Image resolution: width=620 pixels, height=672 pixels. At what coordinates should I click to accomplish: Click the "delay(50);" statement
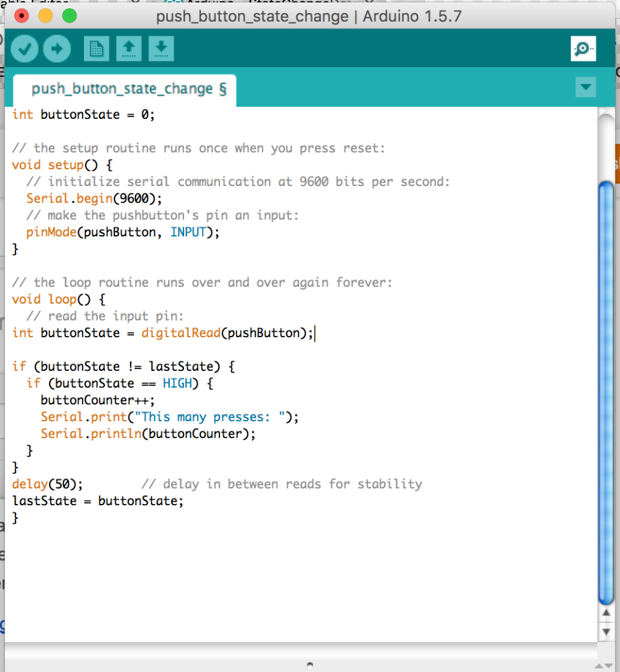click(x=47, y=484)
